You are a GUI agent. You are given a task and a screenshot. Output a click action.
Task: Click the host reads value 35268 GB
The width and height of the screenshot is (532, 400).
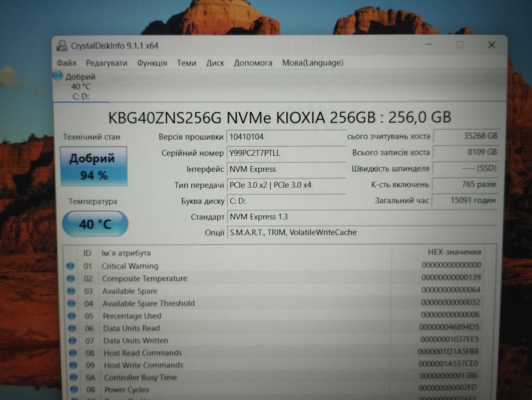[466, 136]
